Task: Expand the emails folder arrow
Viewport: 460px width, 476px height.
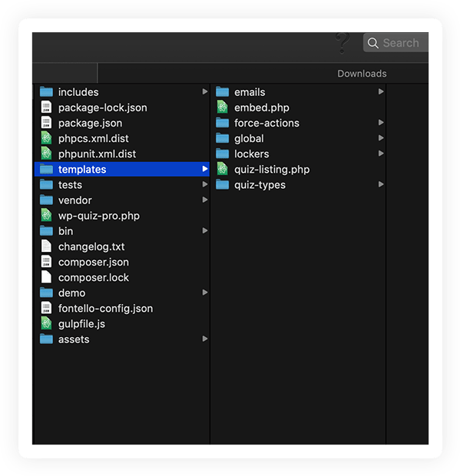Action: click(381, 91)
